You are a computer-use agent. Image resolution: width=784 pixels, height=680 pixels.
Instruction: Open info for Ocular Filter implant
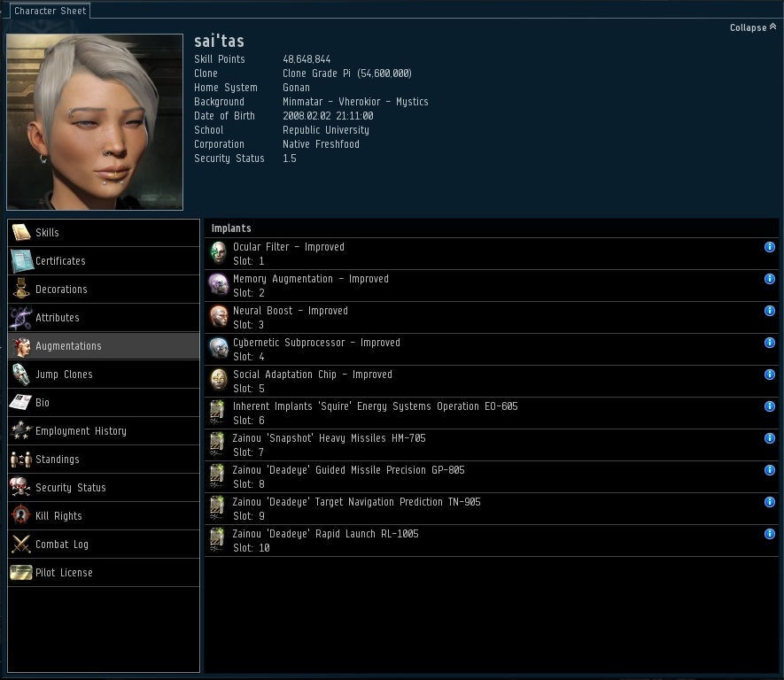(x=770, y=247)
